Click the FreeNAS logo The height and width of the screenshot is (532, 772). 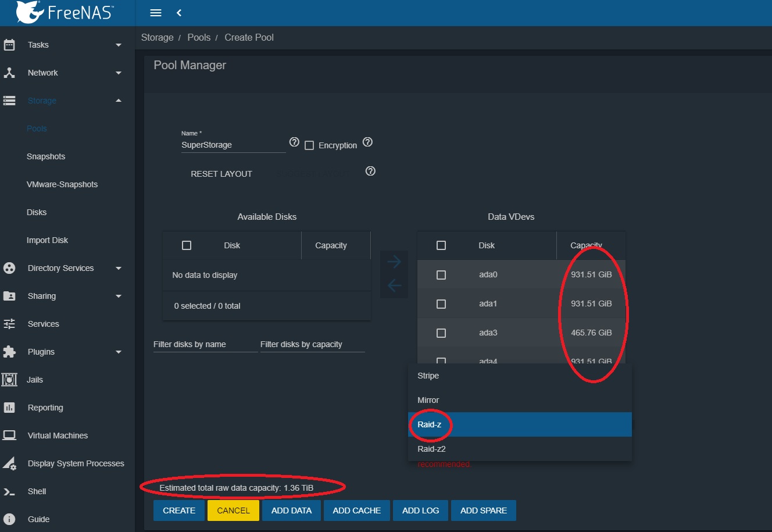click(x=65, y=12)
